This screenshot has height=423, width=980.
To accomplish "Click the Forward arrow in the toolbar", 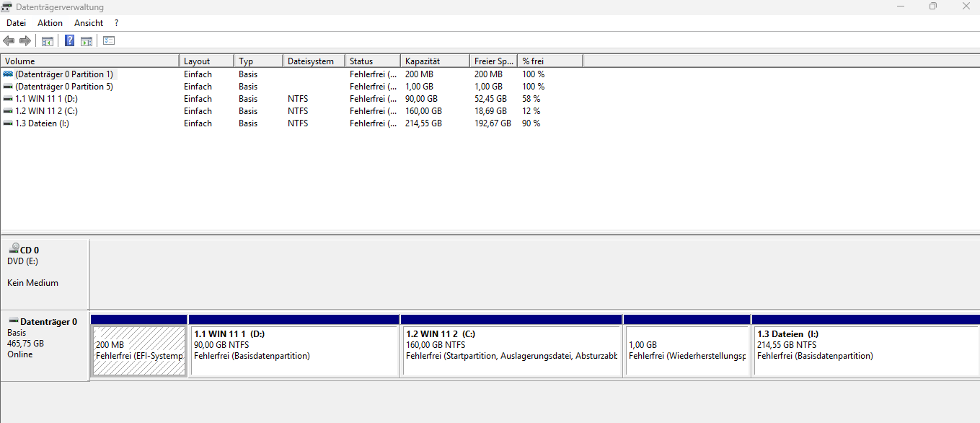I will [x=25, y=41].
